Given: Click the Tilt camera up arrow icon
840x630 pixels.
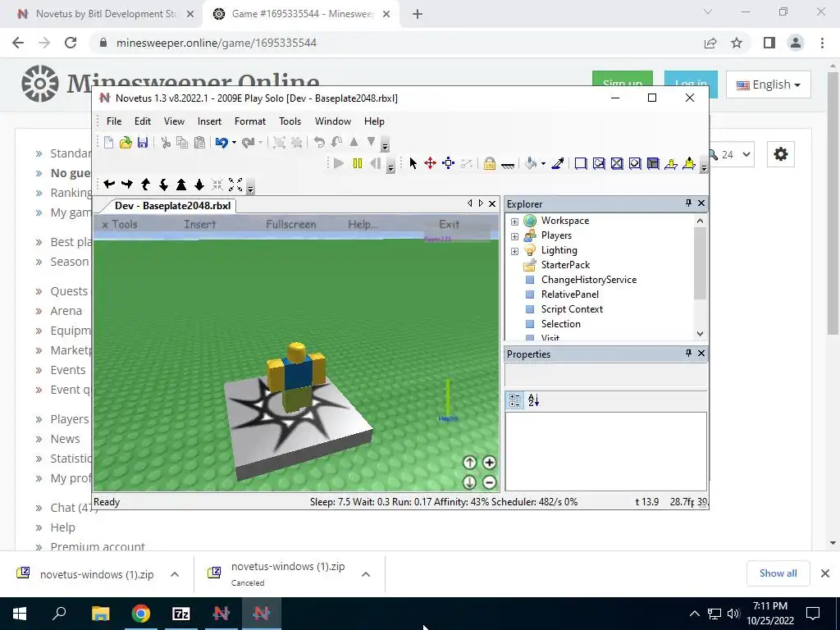Looking at the screenshot, I should click(x=145, y=185).
